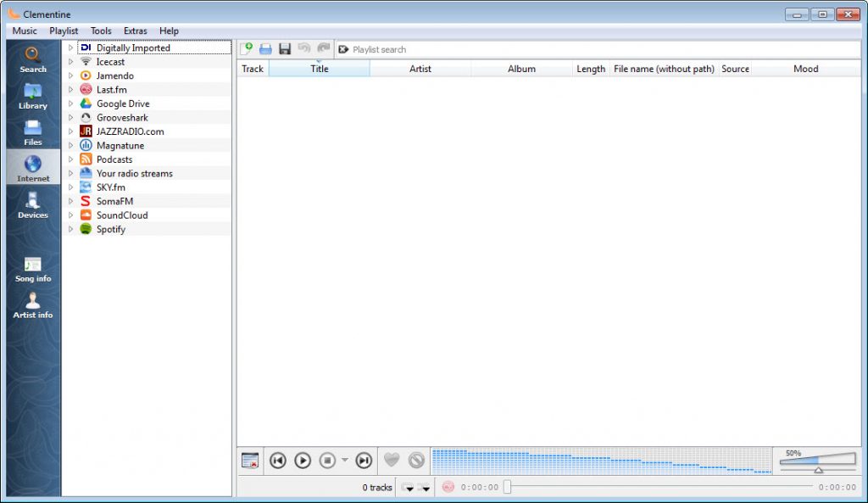Screen dimensions: 868x503
Task: Expand the Magnatune node
Action: [x=70, y=145]
